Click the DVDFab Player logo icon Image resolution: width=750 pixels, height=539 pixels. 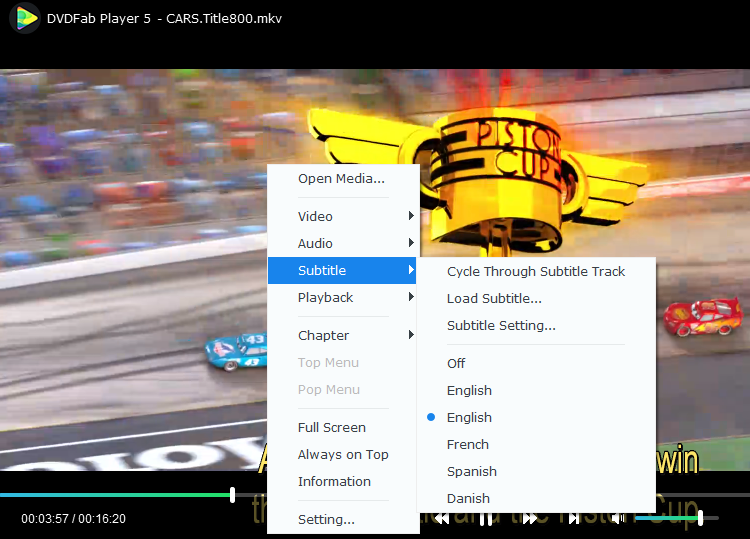(24, 18)
